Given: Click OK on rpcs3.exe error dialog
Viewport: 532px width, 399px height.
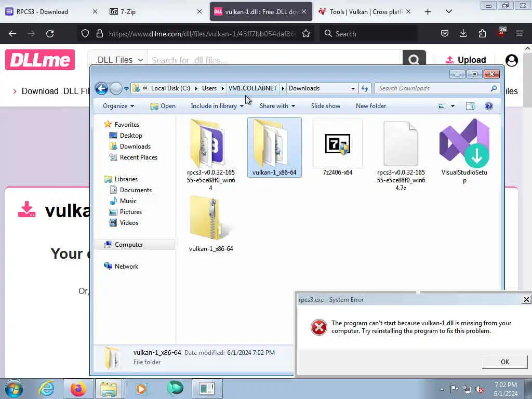Looking at the screenshot, I should (505, 362).
